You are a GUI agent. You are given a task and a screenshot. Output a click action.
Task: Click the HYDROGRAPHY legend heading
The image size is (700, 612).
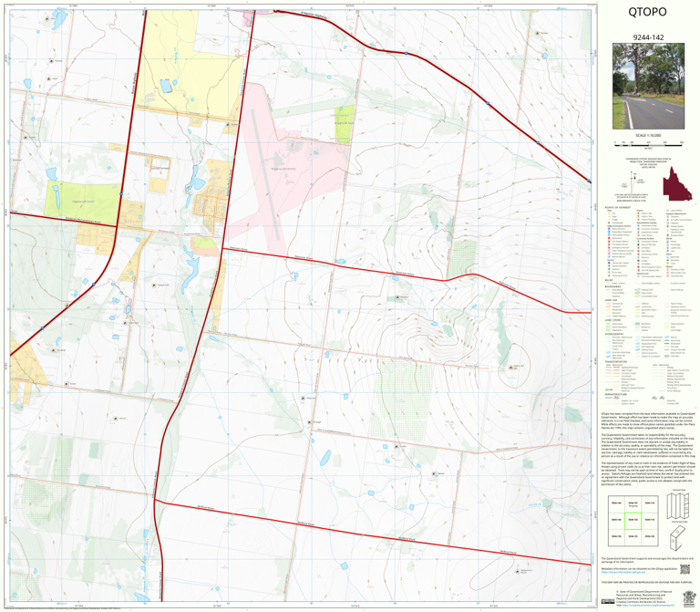pyautogui.click(x=614, y=334)
